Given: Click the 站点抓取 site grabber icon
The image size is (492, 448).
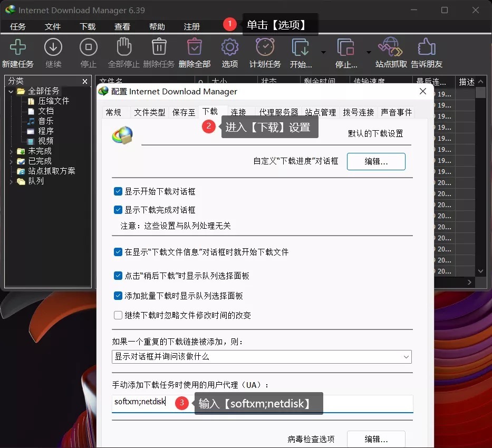Looking at the screenshot, I should tap(391, 47).
